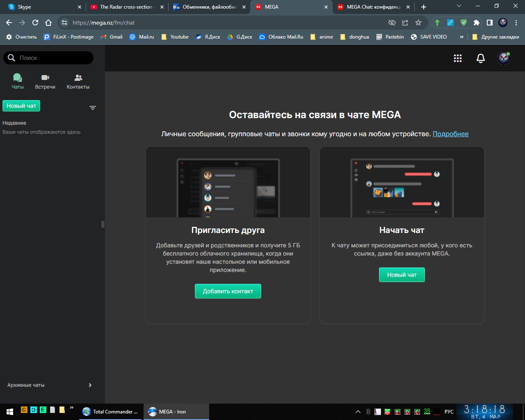Open site information icon in address bar

tap(64, 23)
